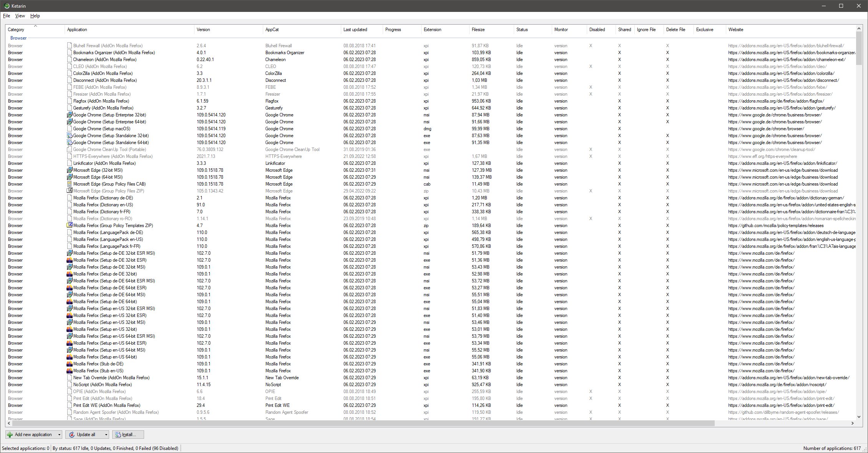Click the Shared X for Bookmarks Organizer row
Viewport: 868px width, 453px height.
coord(619,53)
